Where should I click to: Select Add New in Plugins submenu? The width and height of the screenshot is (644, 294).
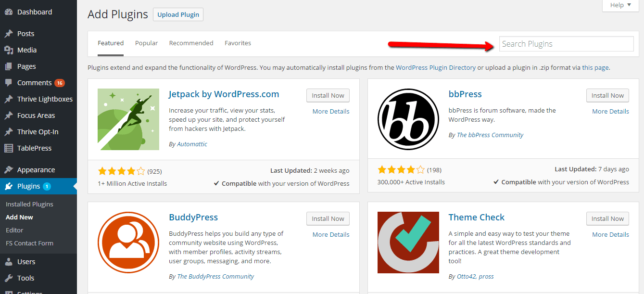tap(19, 217)
